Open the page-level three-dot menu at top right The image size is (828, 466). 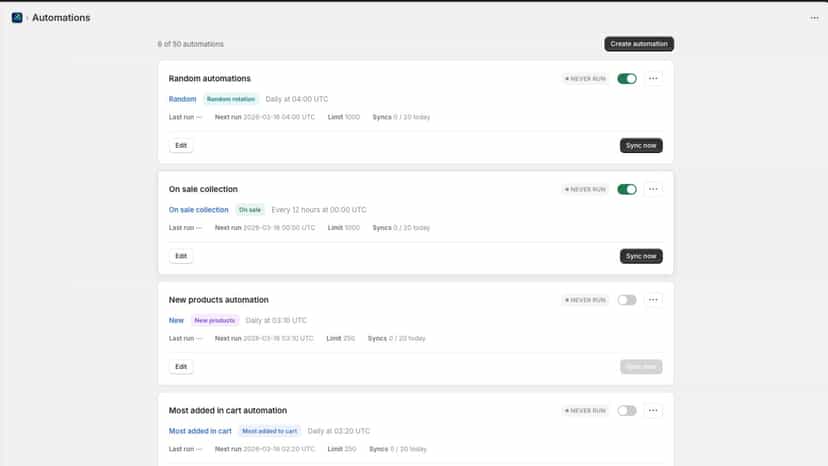814,18
